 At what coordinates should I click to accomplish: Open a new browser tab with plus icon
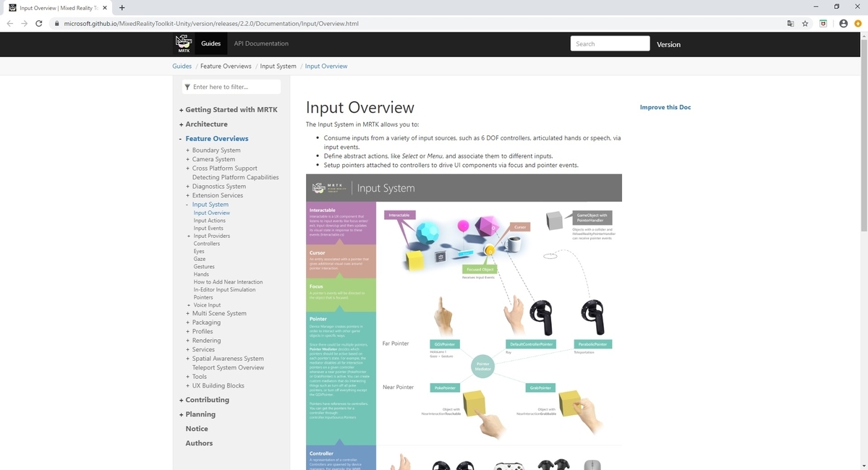pyautogui.click(x=122, y=7)
